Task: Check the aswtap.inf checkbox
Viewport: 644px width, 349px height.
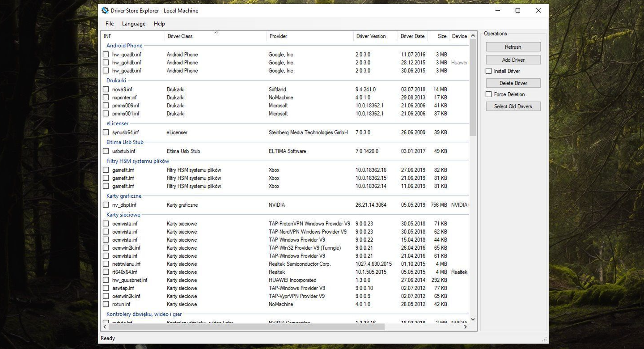Action: click(106, 288)
